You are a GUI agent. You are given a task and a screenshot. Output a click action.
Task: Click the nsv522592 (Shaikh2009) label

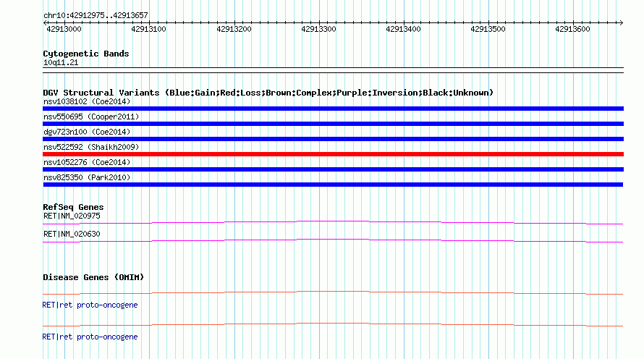click(x=91, y=147)
